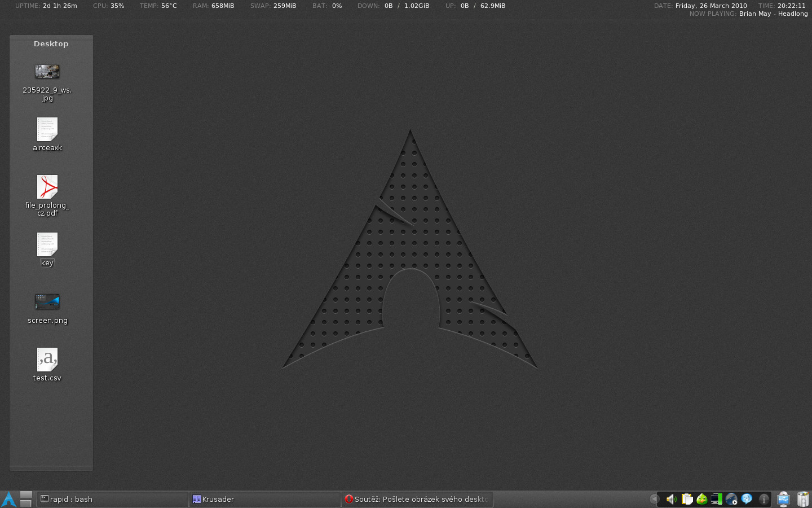Expand hidden system tray icons arrow
This screenshot has height=508, width=812.
tap(654, 499)
